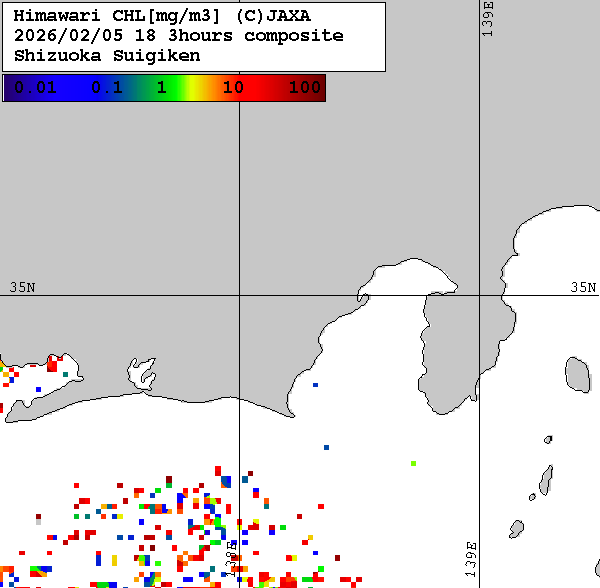600x588 pixels.
Task: Select the tiny Toshima island south of Oshima
Action: pyautogui.click(x=548, y=439)
